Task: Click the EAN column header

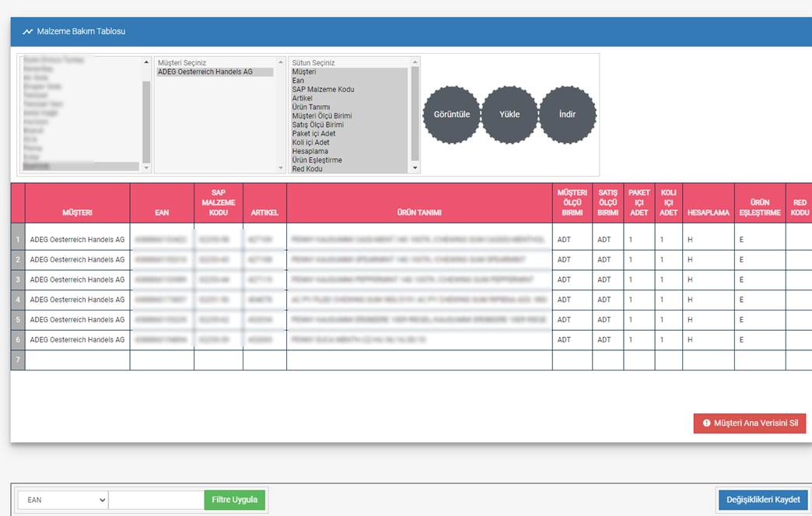Action: click(x=162, y=203)
